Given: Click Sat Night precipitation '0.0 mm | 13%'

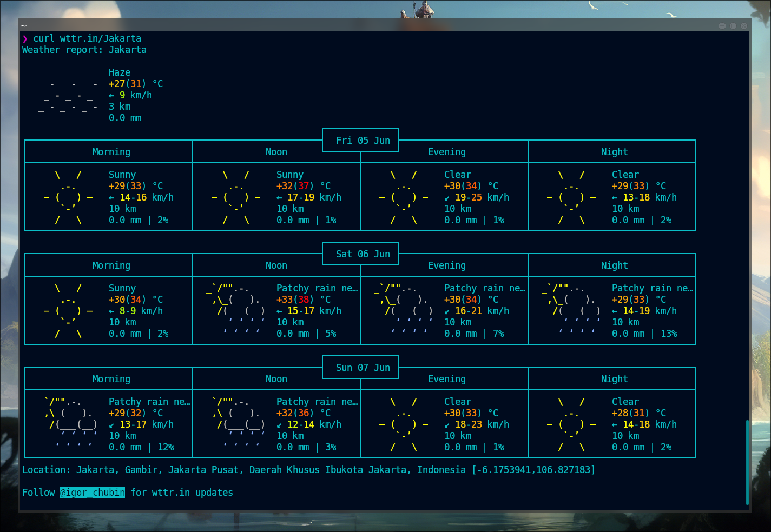Looking at the screenshot, I should pyautogui.click(x=644, y=334).
